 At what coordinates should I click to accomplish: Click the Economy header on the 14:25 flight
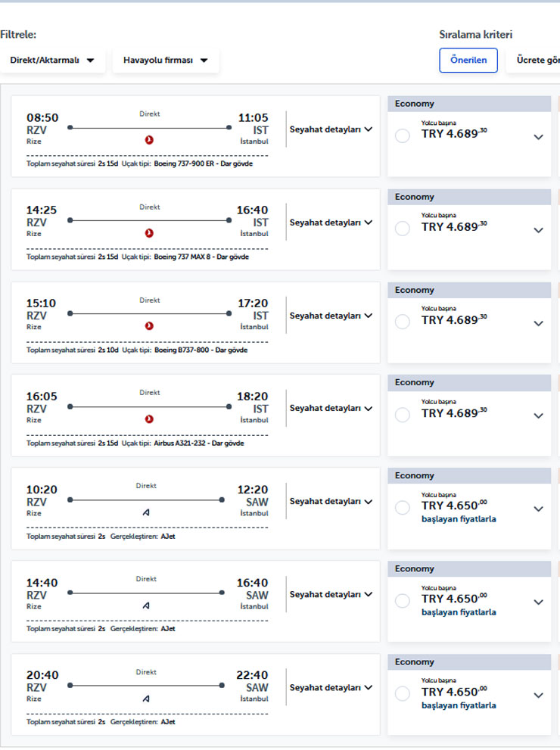415,197
